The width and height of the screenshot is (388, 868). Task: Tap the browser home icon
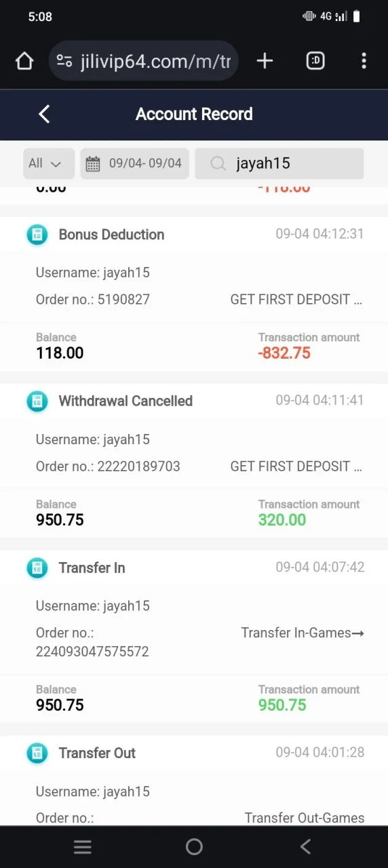tap(24, 61)
